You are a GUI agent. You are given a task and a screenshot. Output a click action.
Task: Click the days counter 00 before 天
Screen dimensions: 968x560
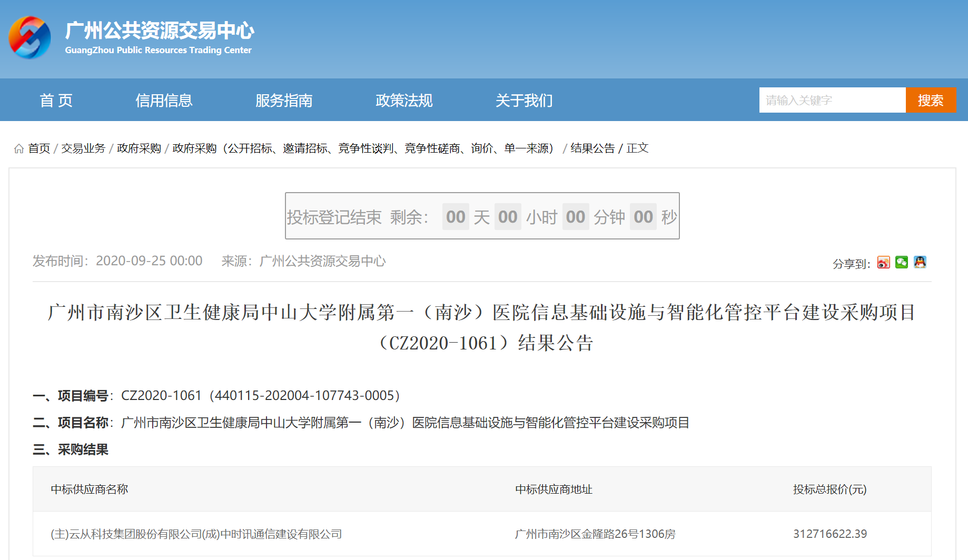tap(456, 217)
